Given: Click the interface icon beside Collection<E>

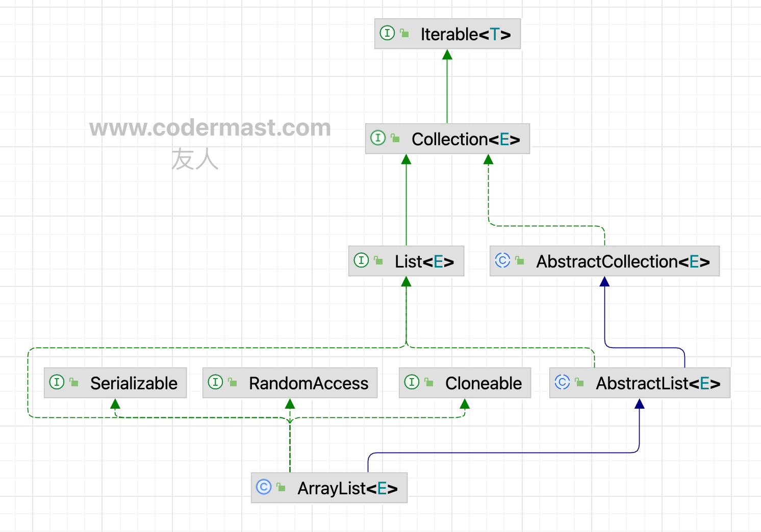Looking at the screenshot, I should point(378,138).
